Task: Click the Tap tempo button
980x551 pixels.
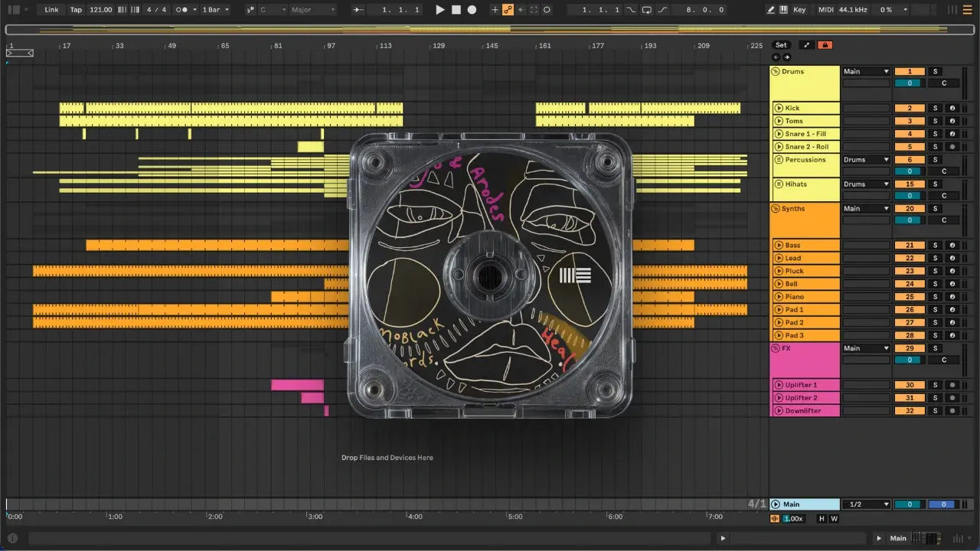Action: pos(76,10)
